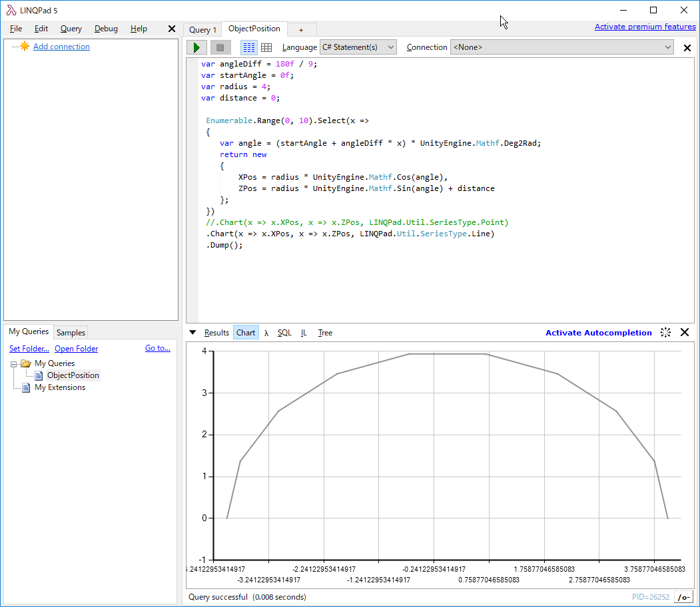
Task: Click the Stop execution button
Action: (x=220, y=47)
